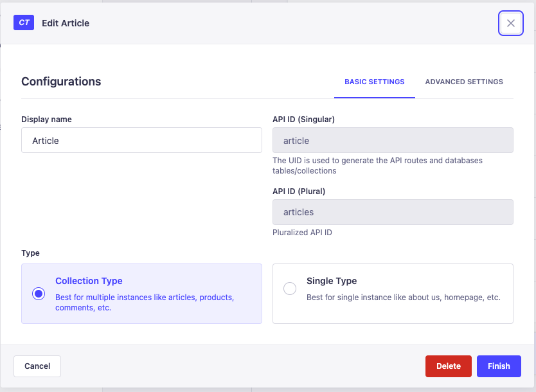Click the Single Type card description text
Viewport: 536px width, 392px height.
pos(403,298)
